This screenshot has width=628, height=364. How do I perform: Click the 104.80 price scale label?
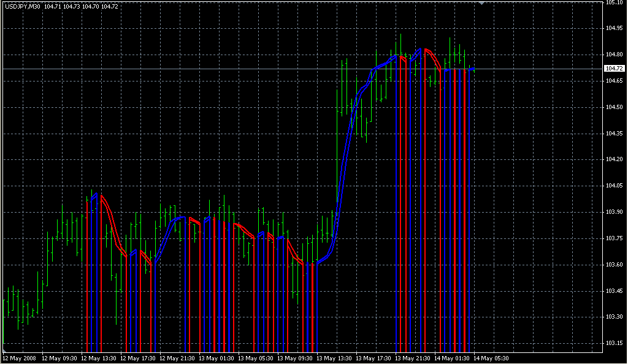614,55
